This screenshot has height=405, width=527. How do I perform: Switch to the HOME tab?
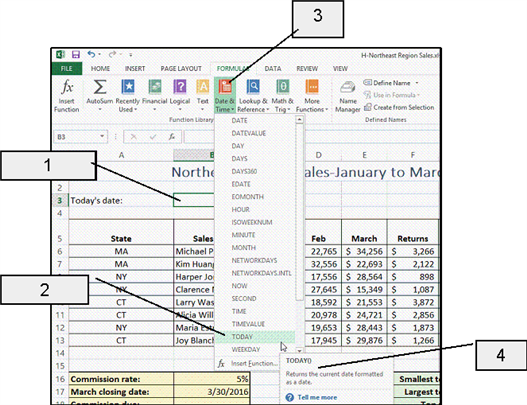coord(100,69)
